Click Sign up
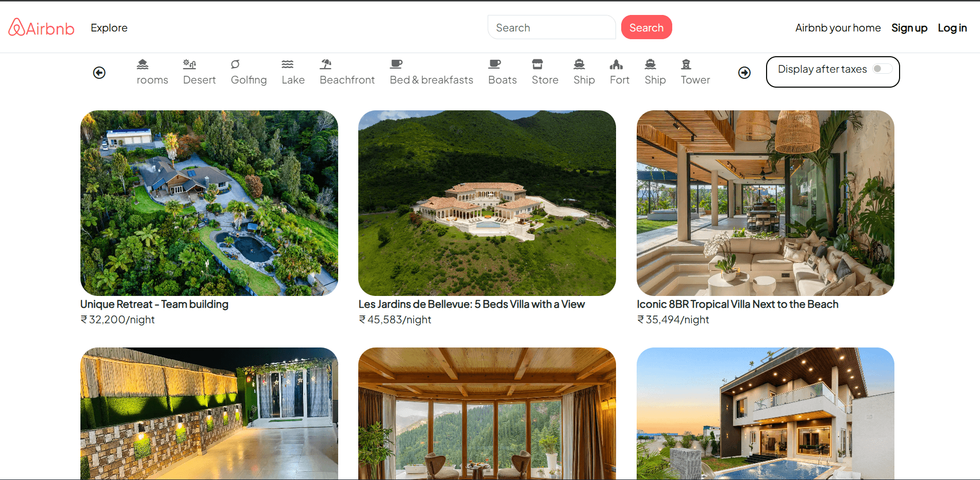Screen dimensions: 980x480 909,28
